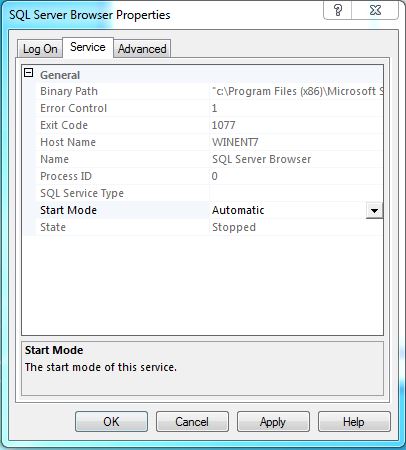Select the Error Control row label
This screenshot has width=406, height=450.
tap(73, 108)
